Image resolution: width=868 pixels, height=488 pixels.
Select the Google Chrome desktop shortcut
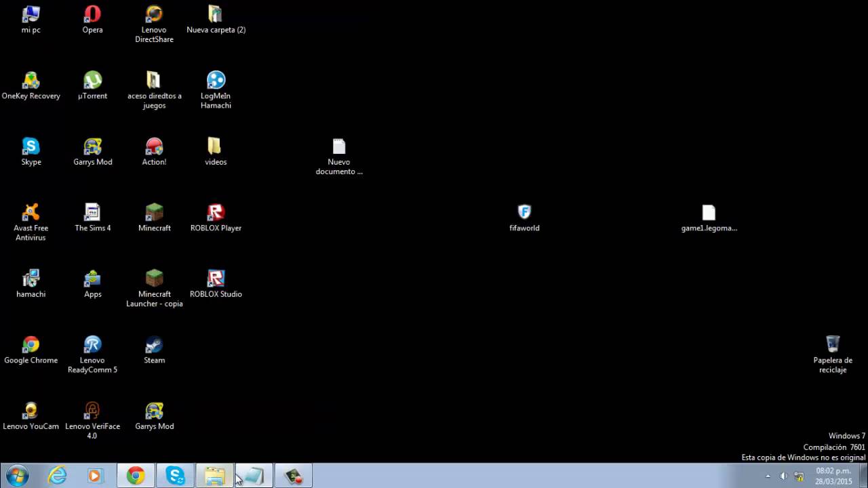point(31,350)
